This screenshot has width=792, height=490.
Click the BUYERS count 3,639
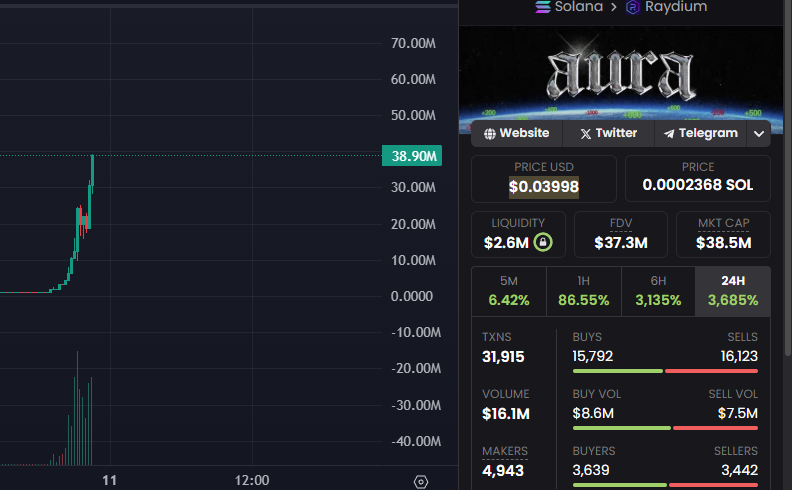591,470
